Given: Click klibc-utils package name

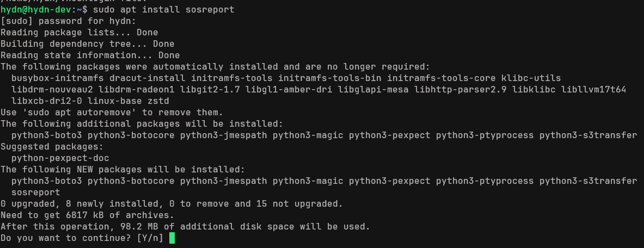Looking at the screenshot, I should 531,78.
